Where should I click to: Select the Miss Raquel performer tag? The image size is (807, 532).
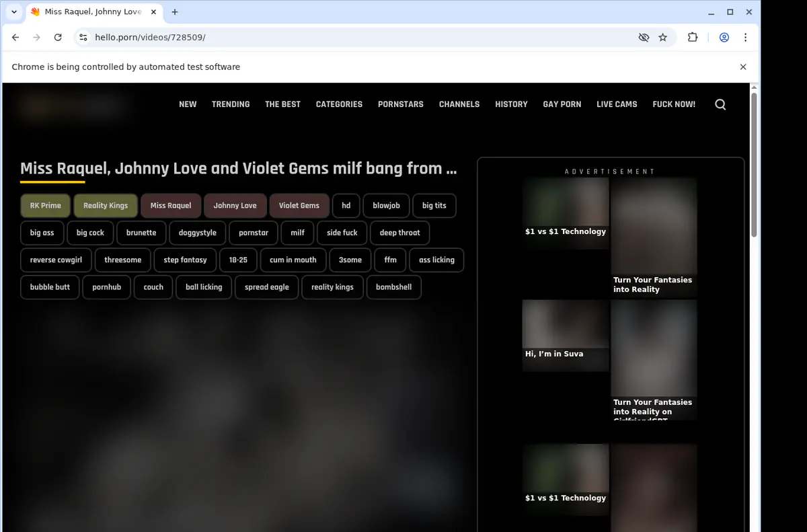pos(171,206)
